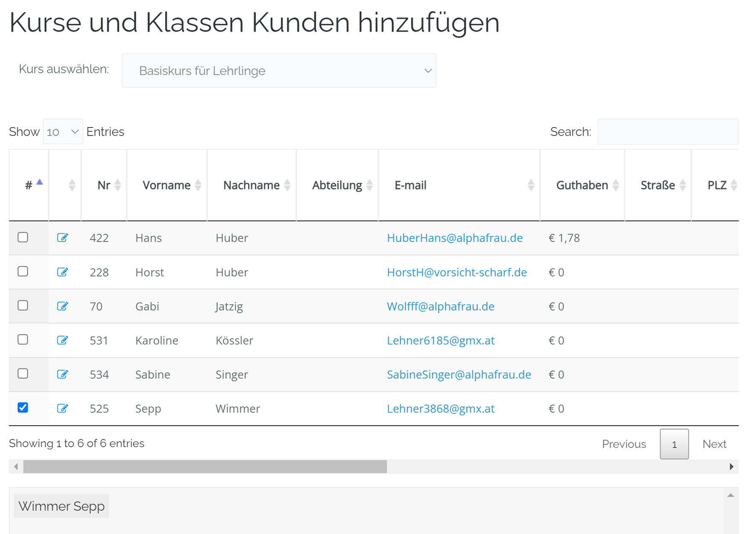Check the box for Hans Huber
This screenshot has width=756, height=534.
(23, 237)
